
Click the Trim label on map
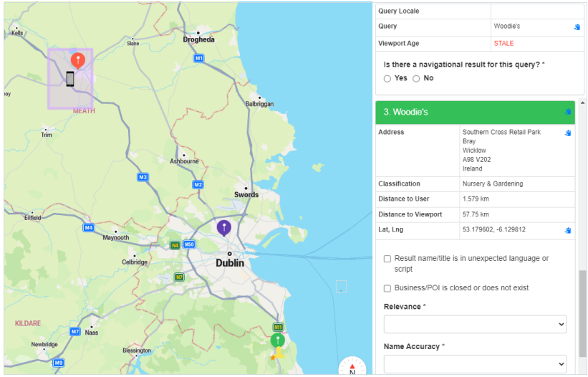tap(47, 135)
